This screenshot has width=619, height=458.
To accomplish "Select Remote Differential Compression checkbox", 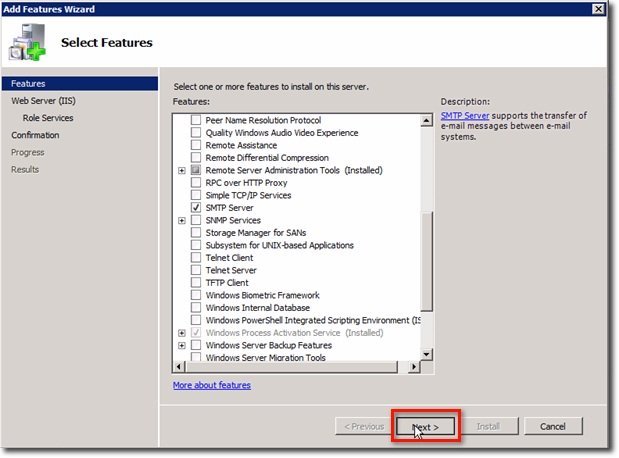I will click(x=196, y=158).
